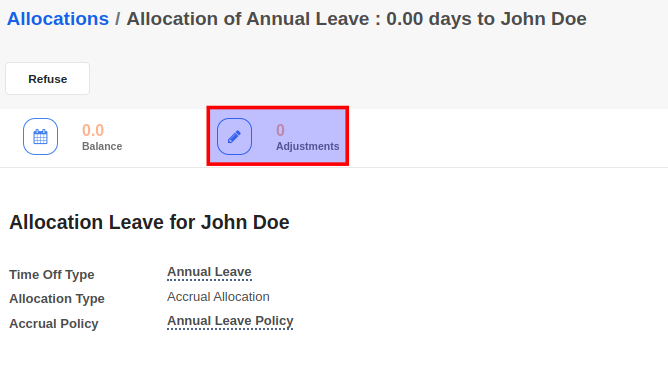Open the Balance stat button
Image resolution: width=668 pixels, height=382 pixels.
pos(73,136)
